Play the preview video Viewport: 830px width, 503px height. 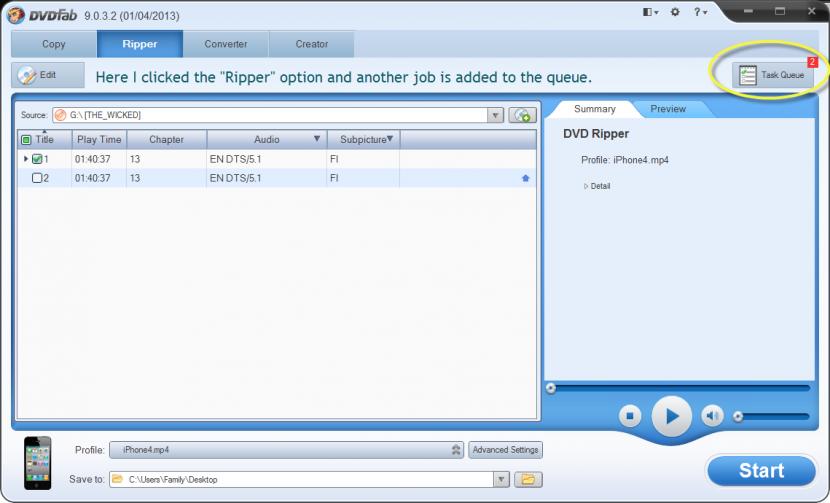[x=672, y=417]
